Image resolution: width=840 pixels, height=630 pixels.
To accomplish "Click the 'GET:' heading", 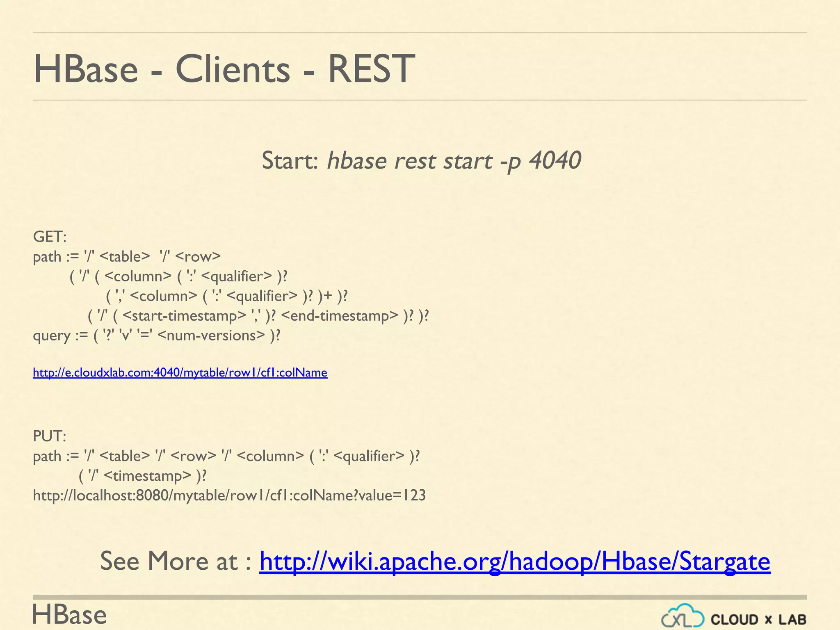I will (x=50, y=237).
